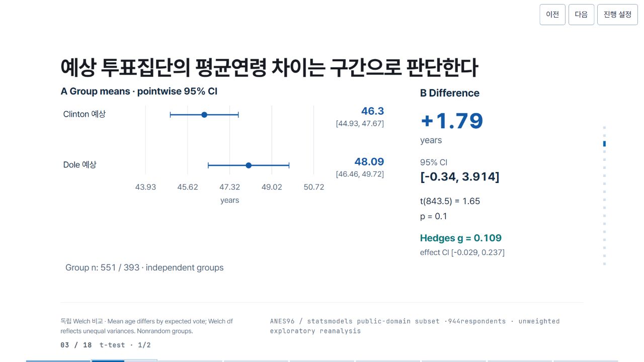This screenshot has height=362, width=644.
Task: Click the B Difference heading
Action: point(450,93)
